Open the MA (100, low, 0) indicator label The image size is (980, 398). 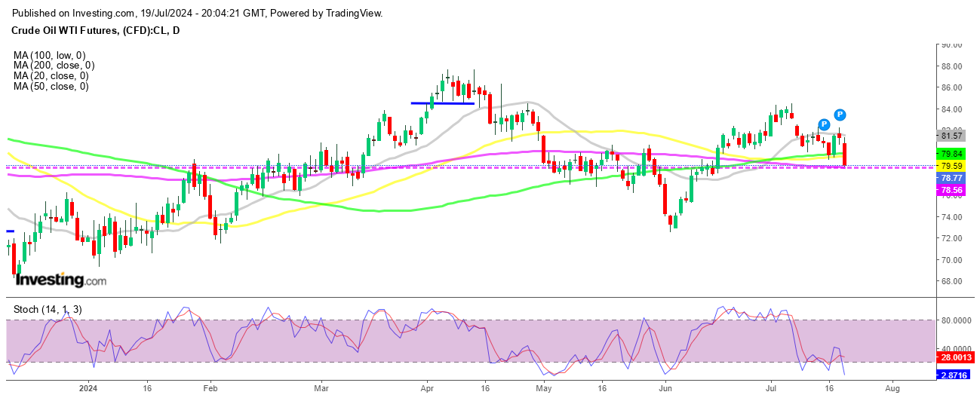click(50, 55)
